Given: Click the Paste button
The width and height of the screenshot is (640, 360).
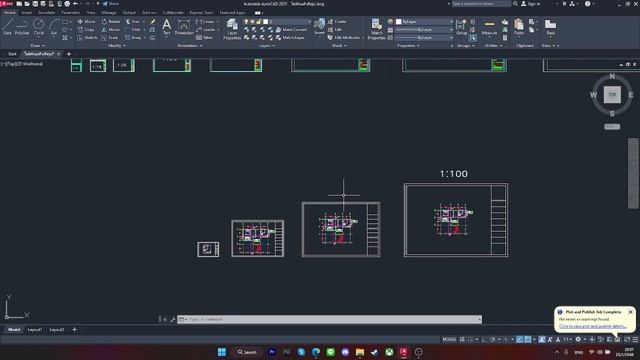Looking at the screenshot, I should click(x=519, y=27).
